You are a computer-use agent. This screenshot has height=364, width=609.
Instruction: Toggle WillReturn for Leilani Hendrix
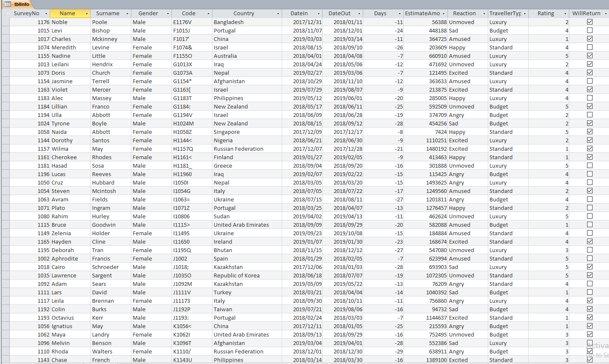[x=590, y=64]
